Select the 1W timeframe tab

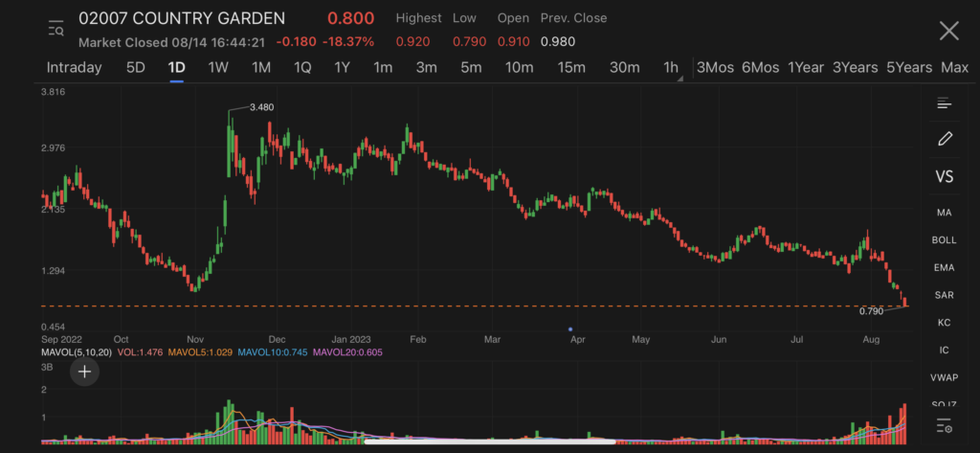(x=218, y=68)
